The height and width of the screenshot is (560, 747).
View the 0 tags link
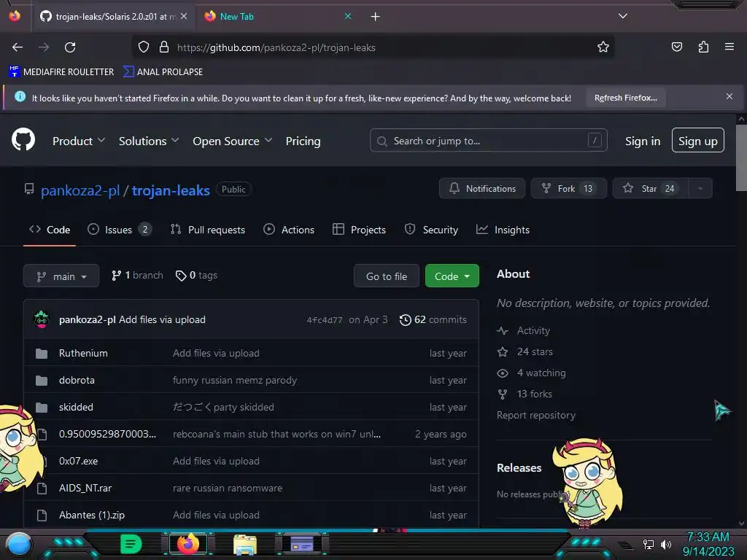tap(196, 275)
